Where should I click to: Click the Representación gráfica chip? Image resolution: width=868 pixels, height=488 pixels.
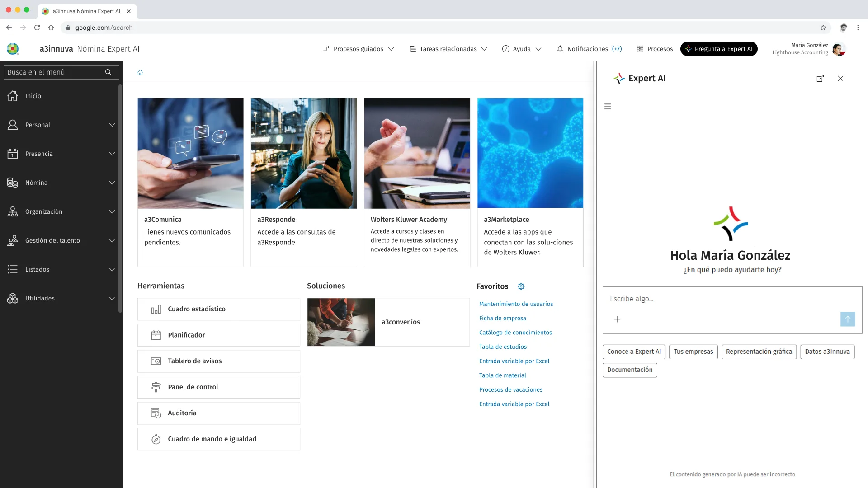coord(759,352)
